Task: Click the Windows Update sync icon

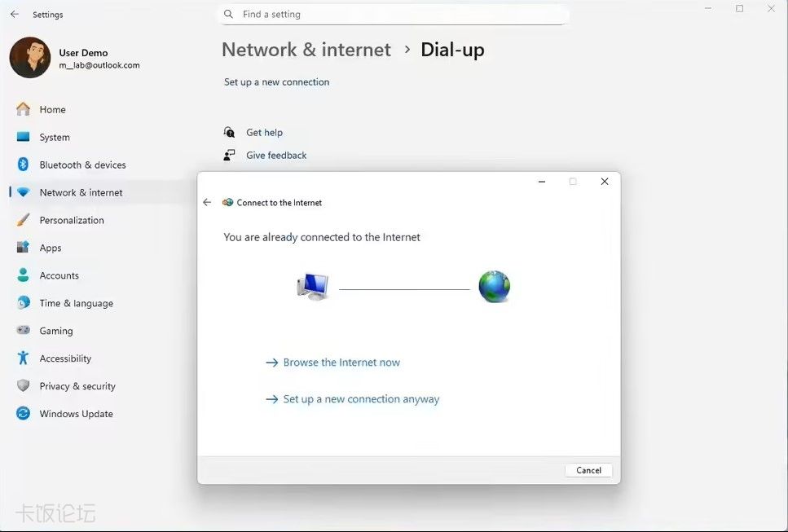Action: (x=23, y=413)
